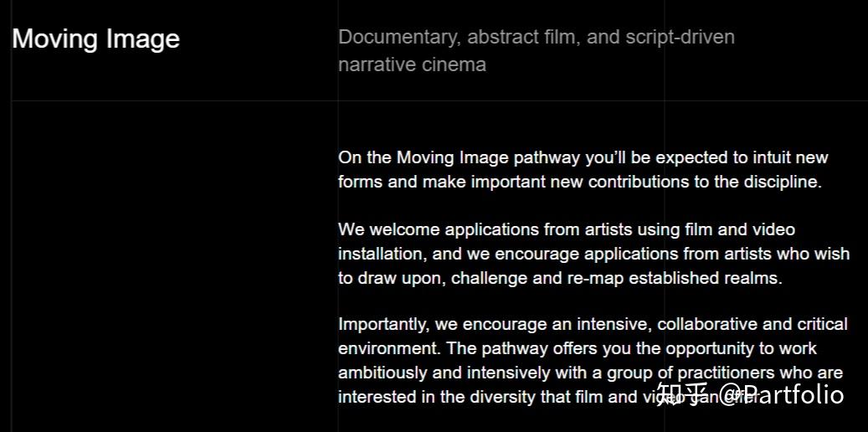This screenshot has height=432, width=868.
Task: Click the line starting "to draw upon, challenge"
Action: pos(559,278)
